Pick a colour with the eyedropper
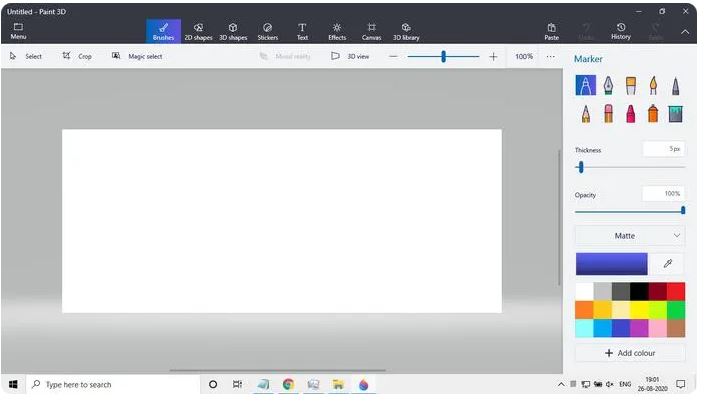 (x=667, y=264)
